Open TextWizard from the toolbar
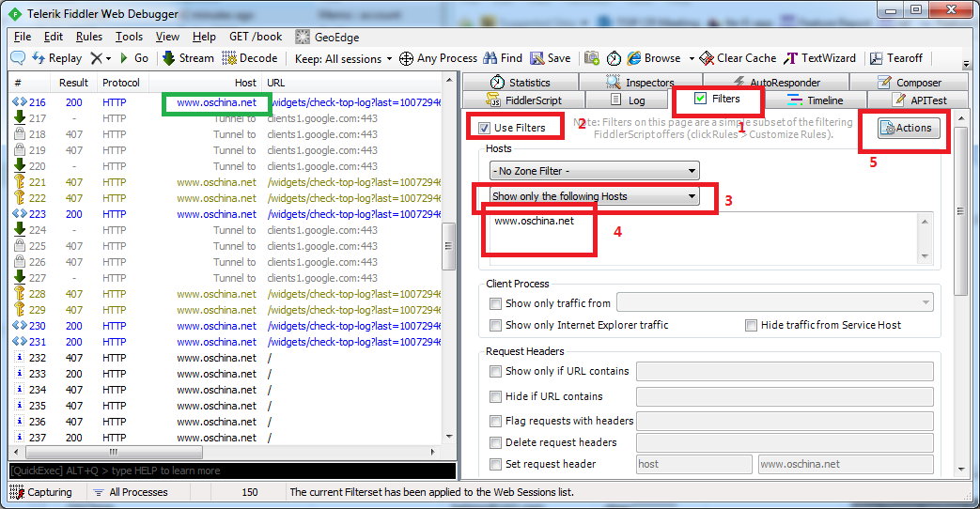980x509 pixels. [820, 58]
